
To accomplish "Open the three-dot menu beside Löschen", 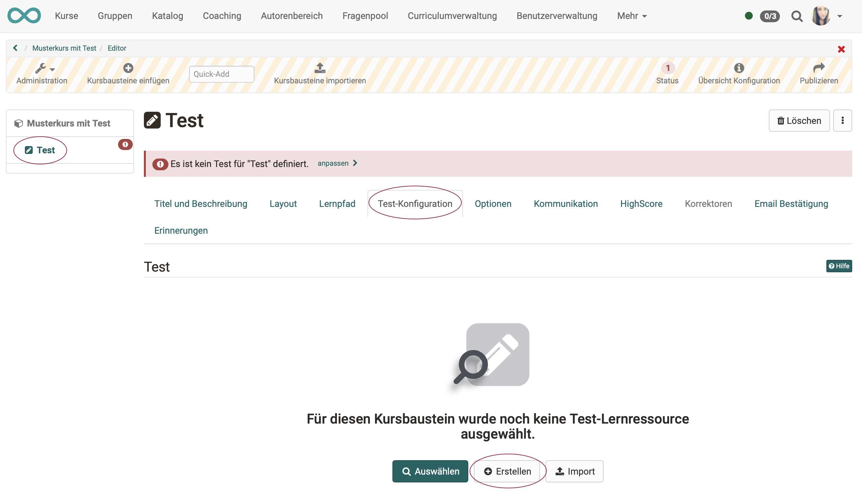I will tap(843, 120).
